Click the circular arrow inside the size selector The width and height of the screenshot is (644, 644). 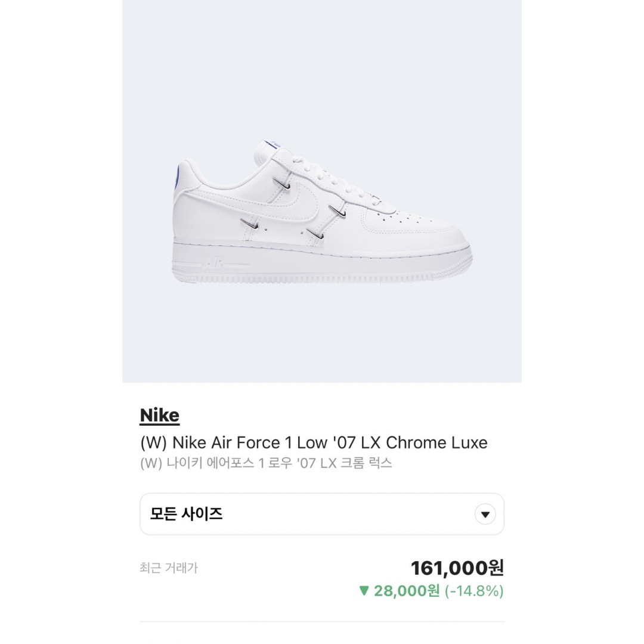[484, 513]
